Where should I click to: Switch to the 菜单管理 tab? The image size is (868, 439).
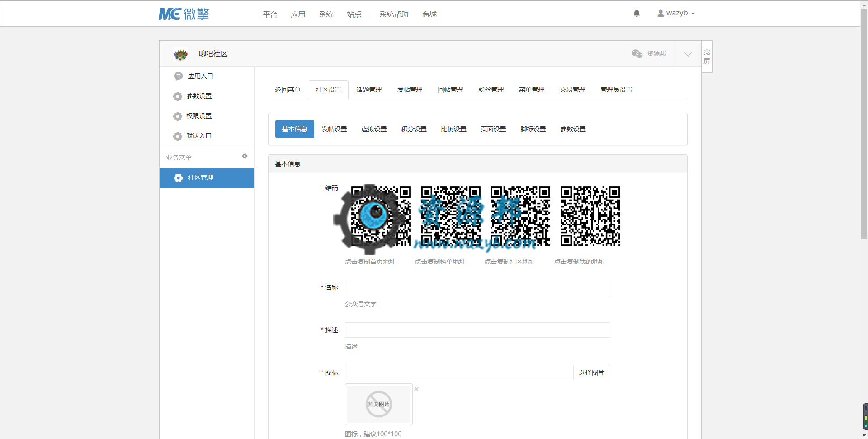[x=532, y=90]
